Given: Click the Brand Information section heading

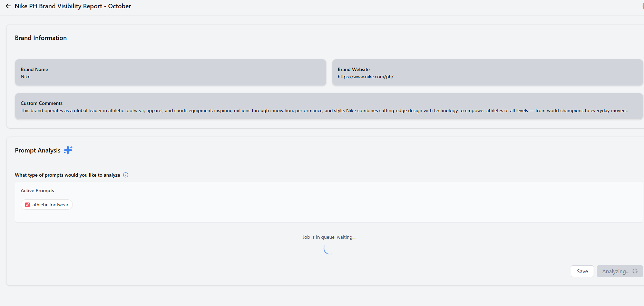Looking at the screenshot, I should [x=41, y=38].
